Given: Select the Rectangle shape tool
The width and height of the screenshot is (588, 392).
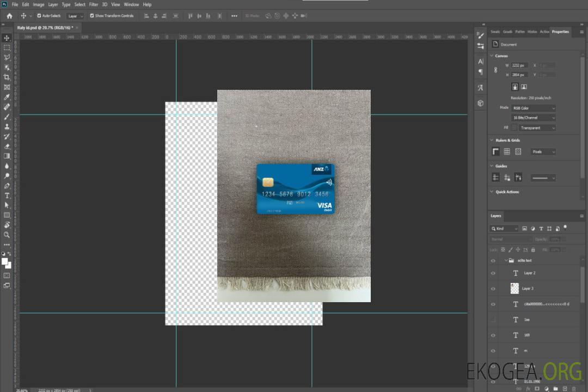Looking at the screenshot, I should click(7, 215).
